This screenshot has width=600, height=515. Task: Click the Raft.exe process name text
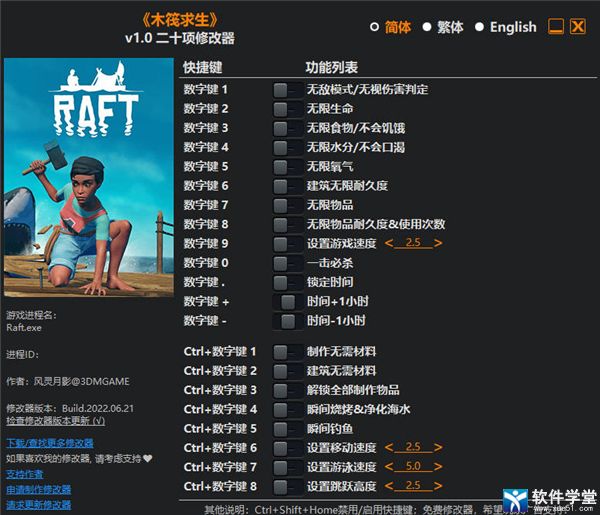24,328
